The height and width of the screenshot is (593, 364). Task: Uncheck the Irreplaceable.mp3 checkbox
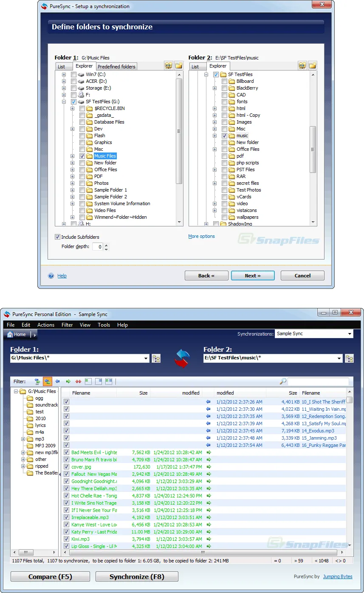[x=66, y=517]
